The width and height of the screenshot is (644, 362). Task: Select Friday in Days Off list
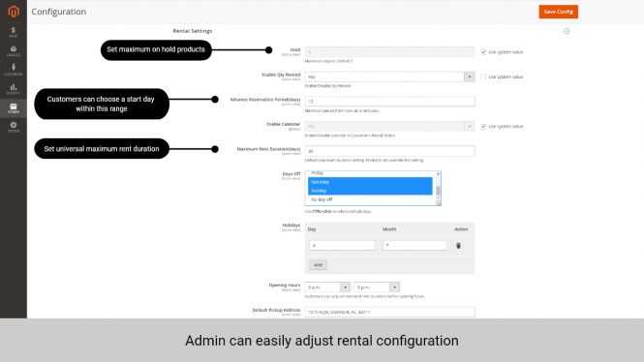click(x=370, y=174)
